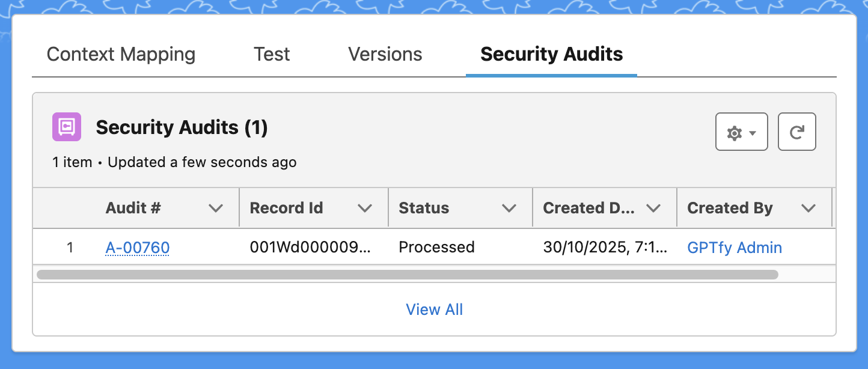Open the Created By column dropdown arrow
The width and height of the screenshot is (868, 369).
pos(808,209)
